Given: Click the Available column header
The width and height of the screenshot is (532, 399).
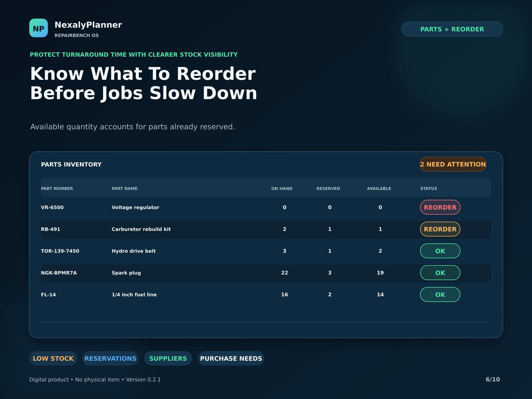Looking at the screenshot, I should (379, 189).
